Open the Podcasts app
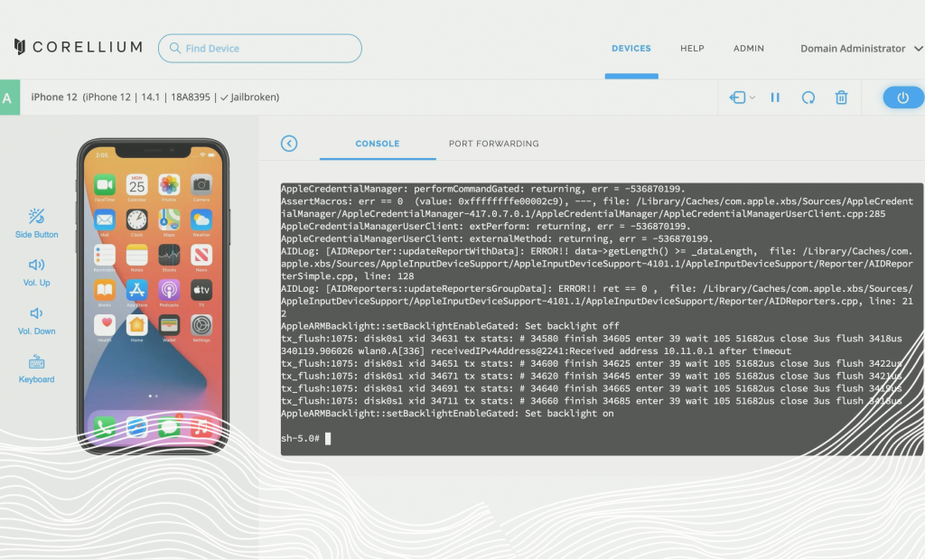Screen dimensions: 925x560 point(169,290)
